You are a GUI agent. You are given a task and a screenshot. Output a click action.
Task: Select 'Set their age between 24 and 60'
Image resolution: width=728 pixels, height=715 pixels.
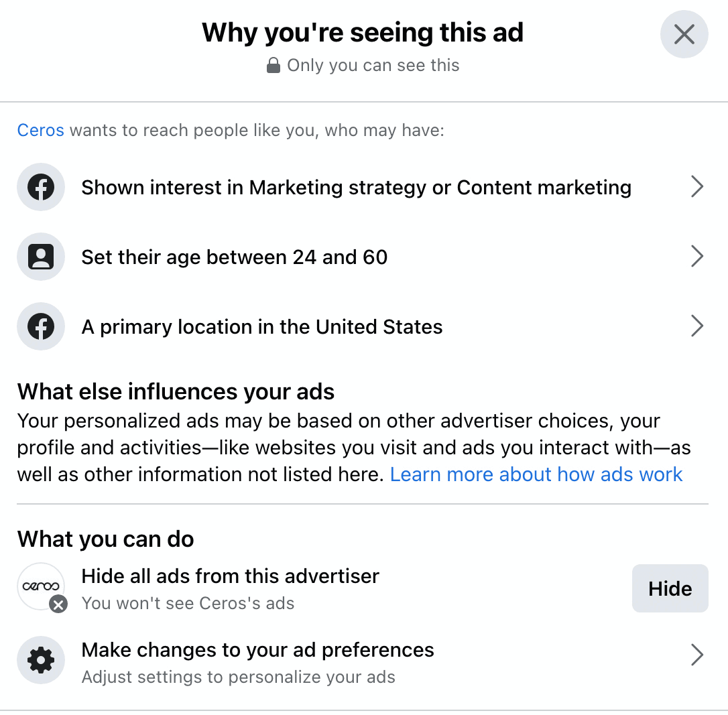tap(363, 257)
